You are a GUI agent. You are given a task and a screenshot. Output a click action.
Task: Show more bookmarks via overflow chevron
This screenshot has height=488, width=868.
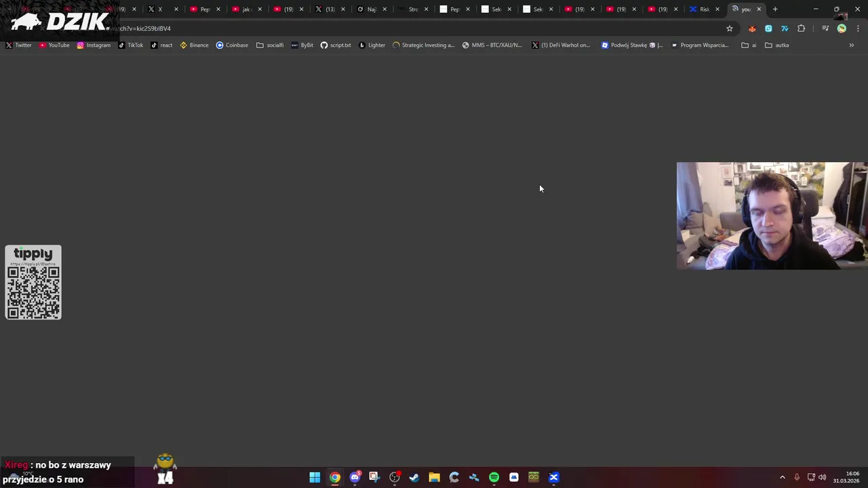[852, 45]
